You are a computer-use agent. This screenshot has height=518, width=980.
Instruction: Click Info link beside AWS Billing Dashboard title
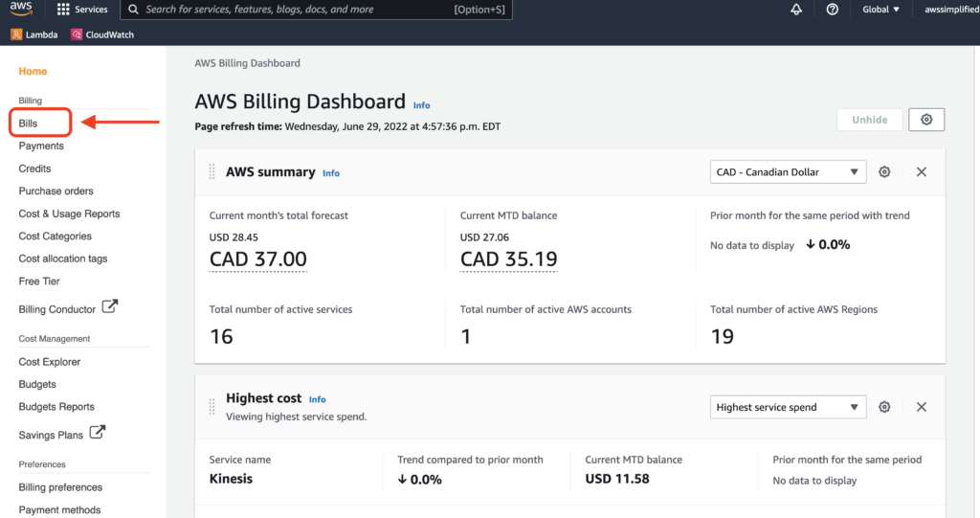[x=421, y=105]
